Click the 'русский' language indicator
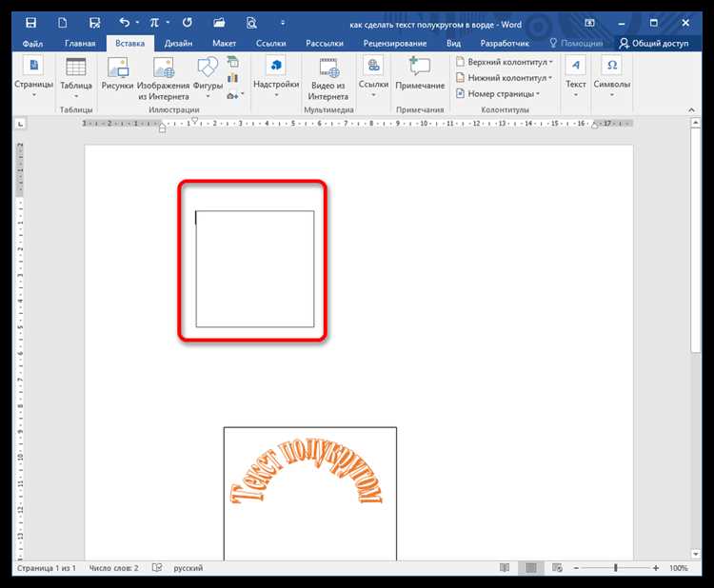 point(188,568)
